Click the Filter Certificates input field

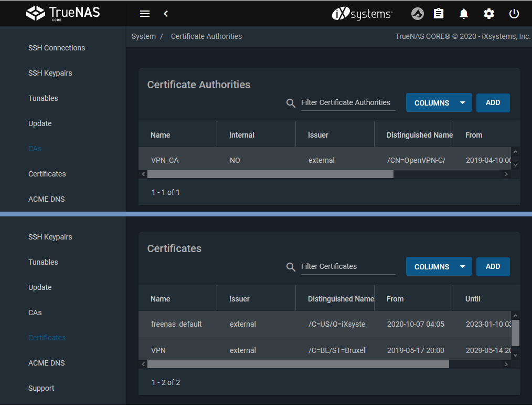[348, 266]
